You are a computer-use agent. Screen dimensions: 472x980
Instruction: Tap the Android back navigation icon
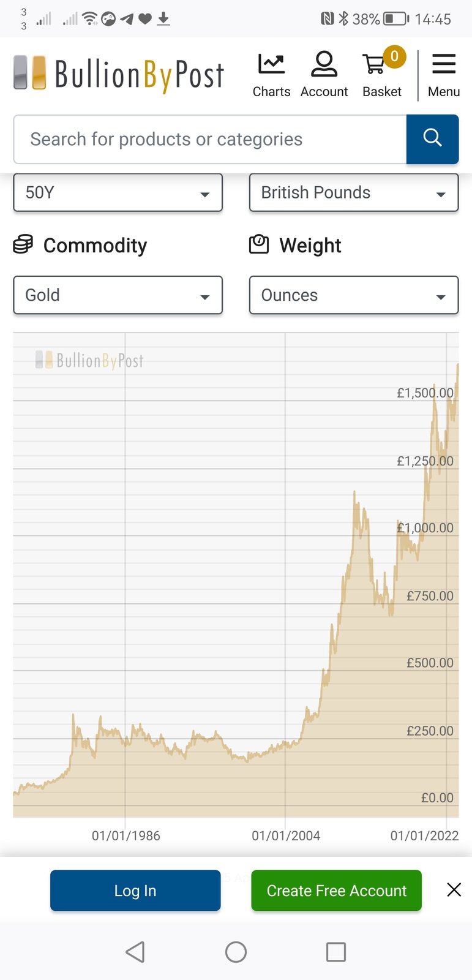click(x=135, y=952)
